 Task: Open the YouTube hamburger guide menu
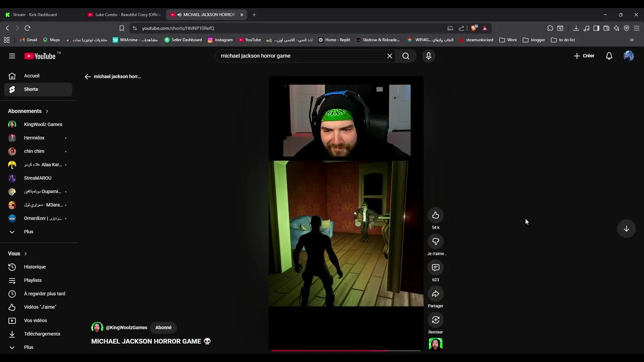(x=12, y=56)
